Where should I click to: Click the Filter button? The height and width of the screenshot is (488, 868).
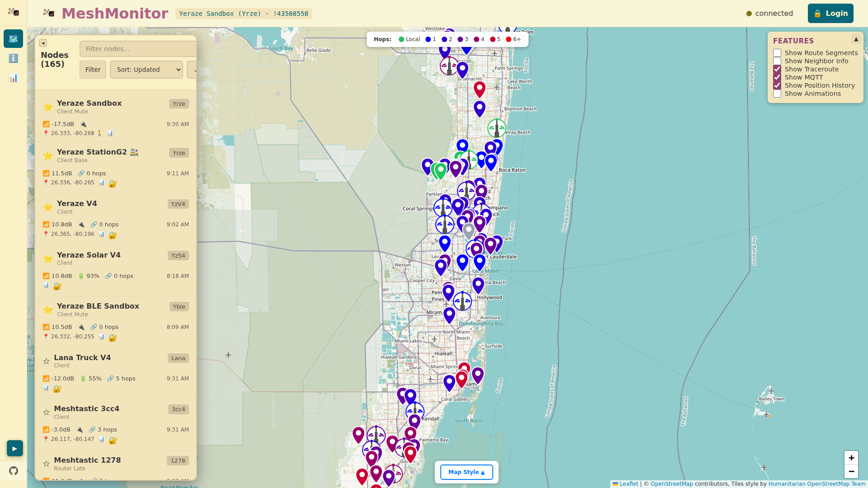click(93, 70)
